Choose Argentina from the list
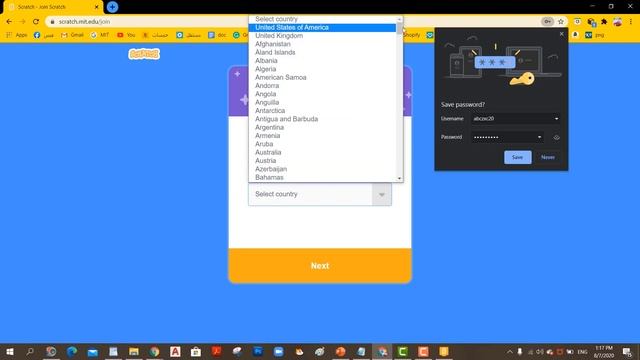Image resolution: width=640 pixels, height=360 pixels. coord(322,127)
